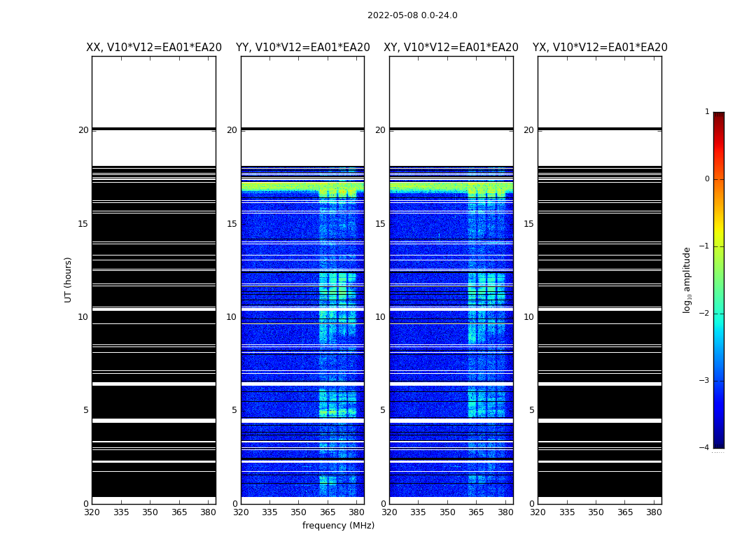
Task: Click the 380 frequency tick under the YX panel
Action: (x=654, y=512)
